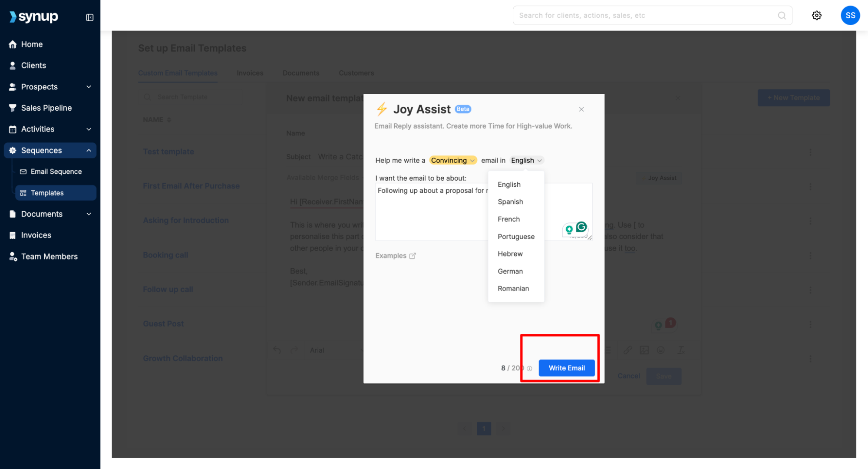Click the Clients person icon
The image size is (868, 469).
(x=13, y=65)
